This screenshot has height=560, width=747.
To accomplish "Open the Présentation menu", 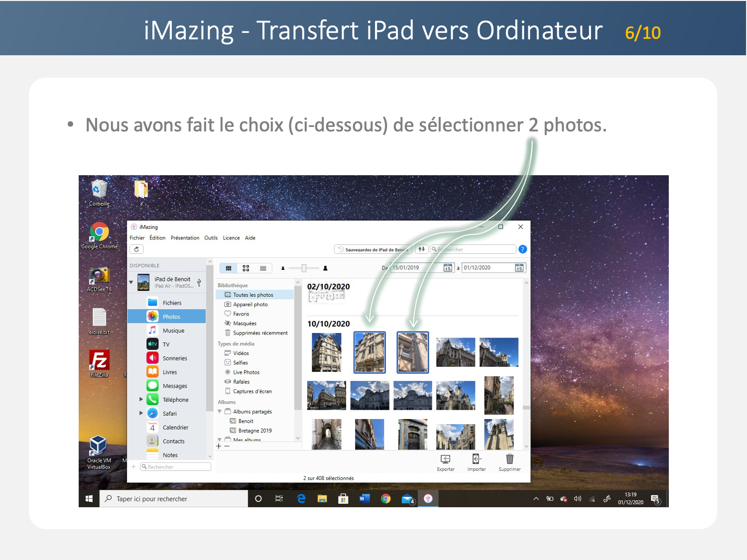I will (185, 238).
